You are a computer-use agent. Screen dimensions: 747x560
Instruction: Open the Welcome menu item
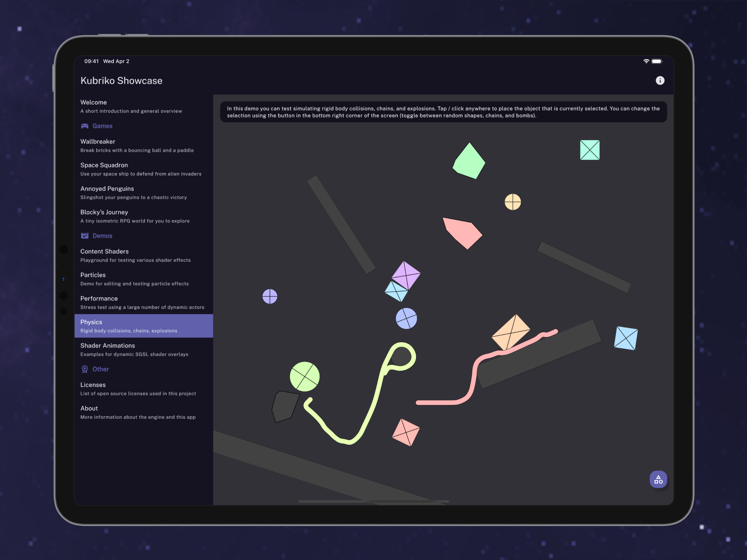coord(144,106)
